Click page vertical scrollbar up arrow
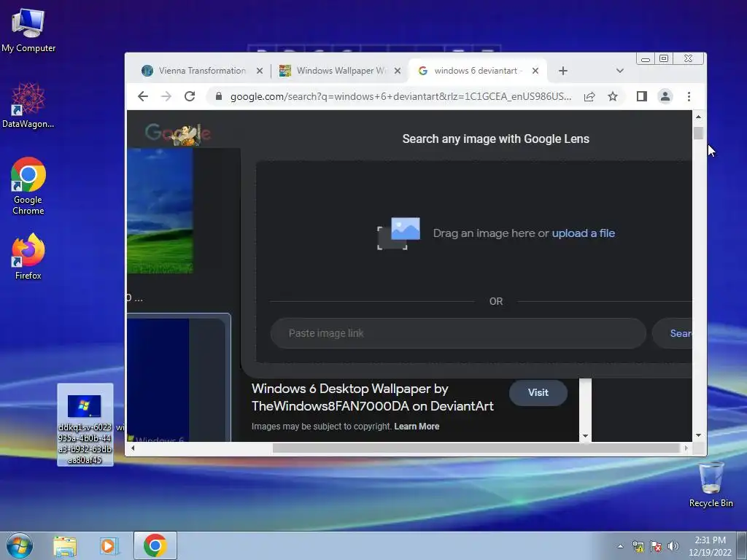The height and width of the screenshot is (560, 747). pyautogui.click(x=698, y=117)
